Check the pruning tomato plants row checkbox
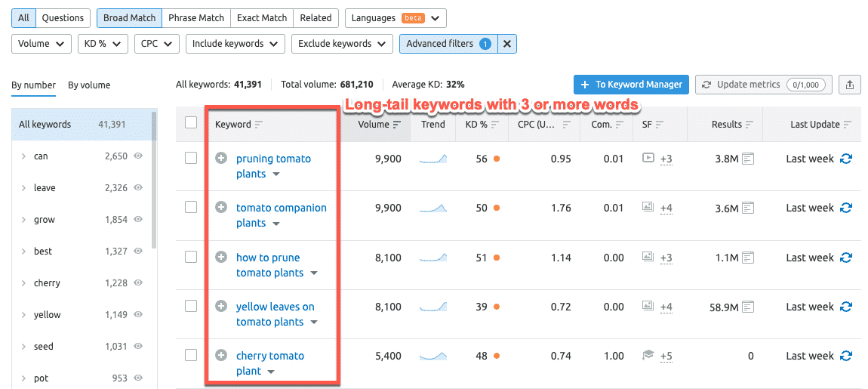The width and height of the screenshot is (868, 389). [191, 159]
